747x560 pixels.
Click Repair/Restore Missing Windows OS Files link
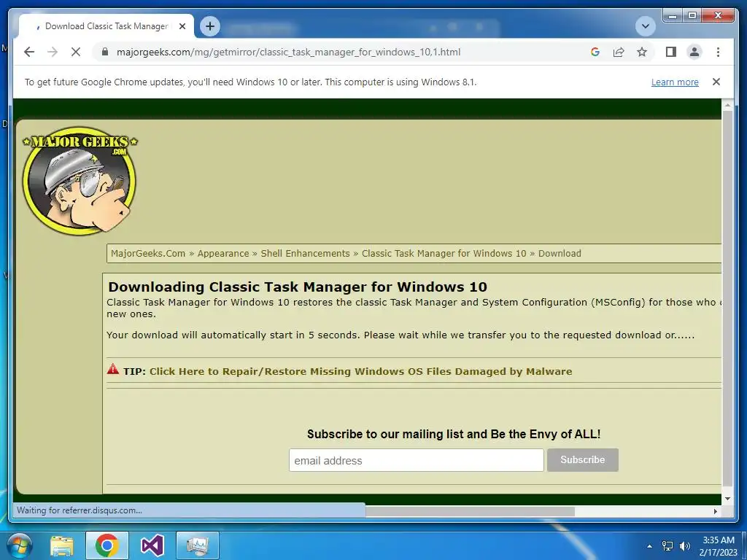(x=360, y=371)
